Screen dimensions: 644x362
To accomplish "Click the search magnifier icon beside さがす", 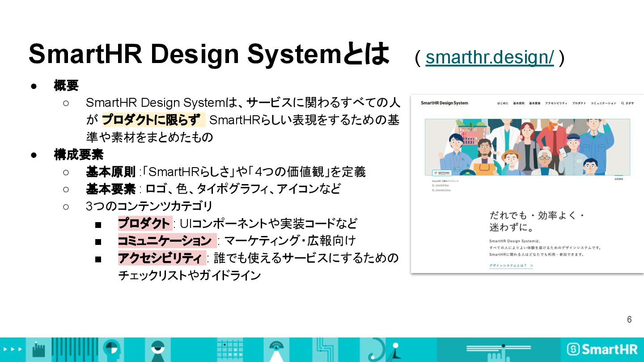I will [x=622, y=103].
